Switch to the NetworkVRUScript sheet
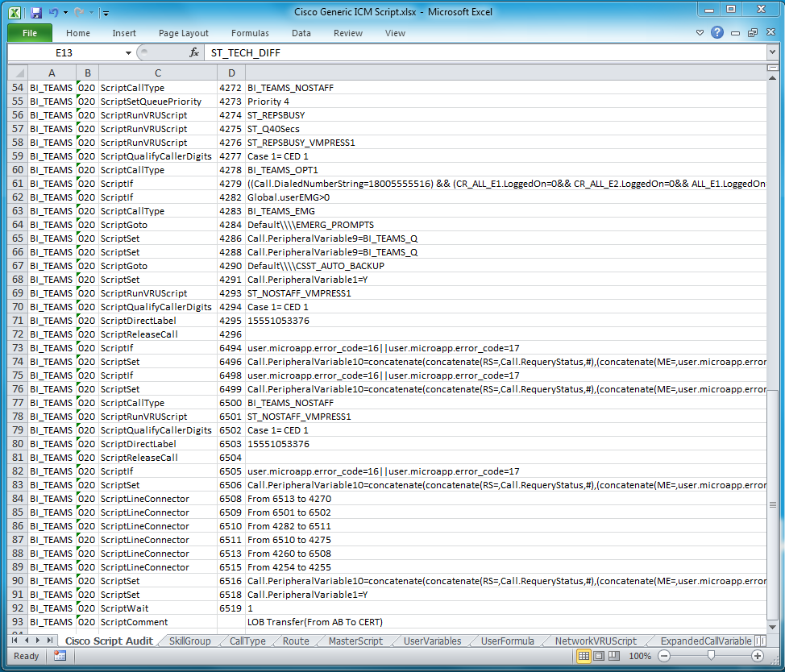Screen dimensions: 785x672 596,641
